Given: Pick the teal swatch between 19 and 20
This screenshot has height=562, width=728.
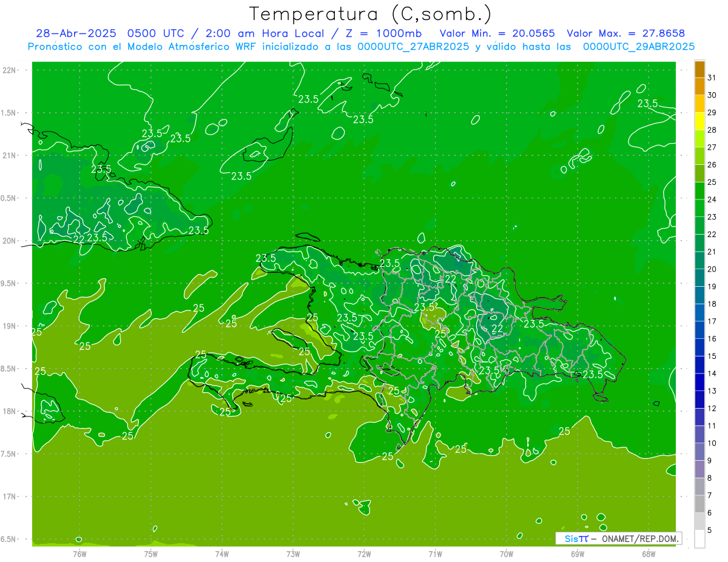Looking at the screenshot, I should coord(699,278).
